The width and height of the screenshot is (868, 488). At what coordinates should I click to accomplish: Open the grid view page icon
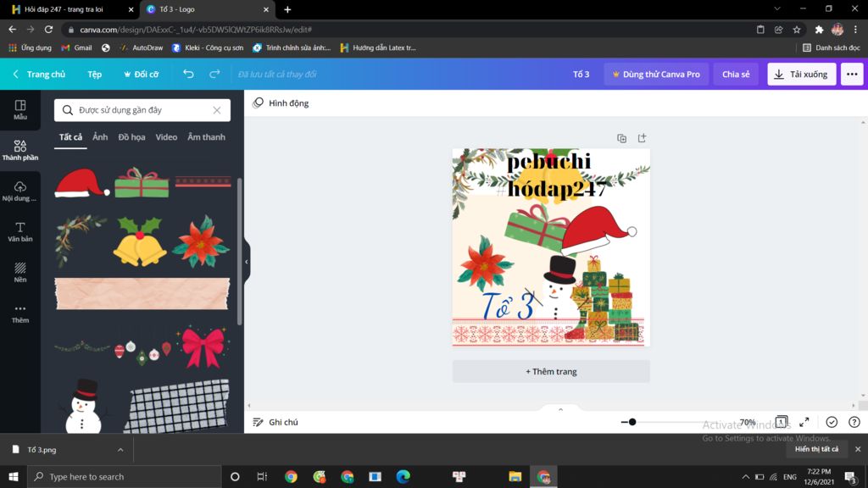781,422
